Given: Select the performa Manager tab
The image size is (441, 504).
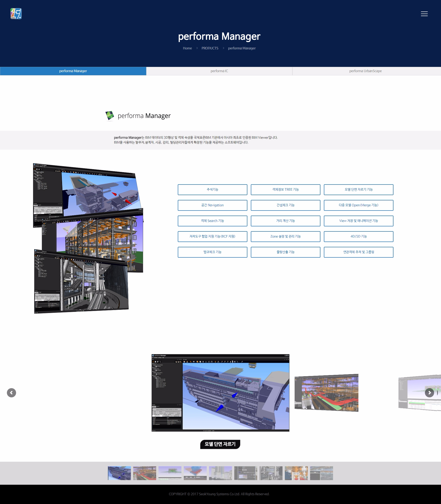Looking at the screenshot, I should (x=73, y=71).
